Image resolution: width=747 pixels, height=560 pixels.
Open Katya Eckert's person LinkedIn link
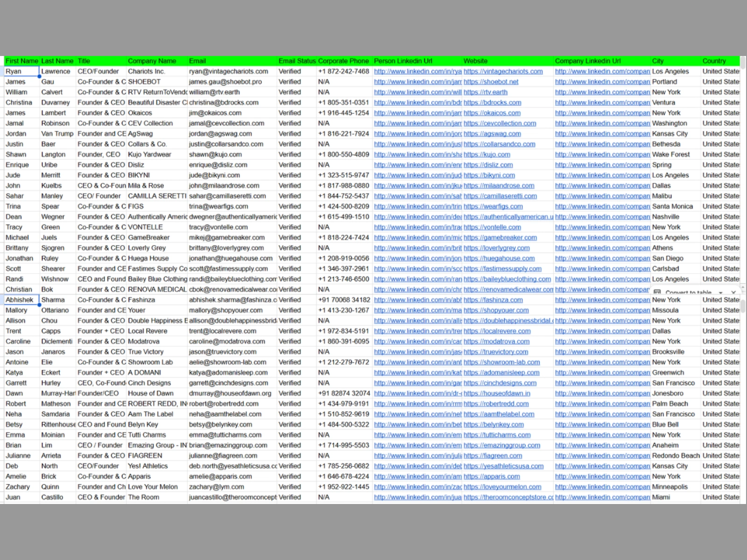[x=418, y=373]
